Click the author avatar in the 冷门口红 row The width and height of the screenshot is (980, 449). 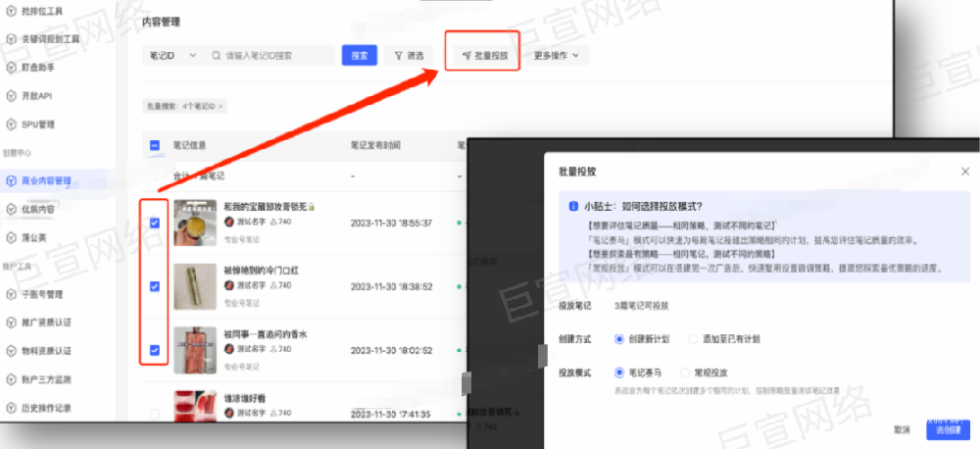[x=228, y=285]
